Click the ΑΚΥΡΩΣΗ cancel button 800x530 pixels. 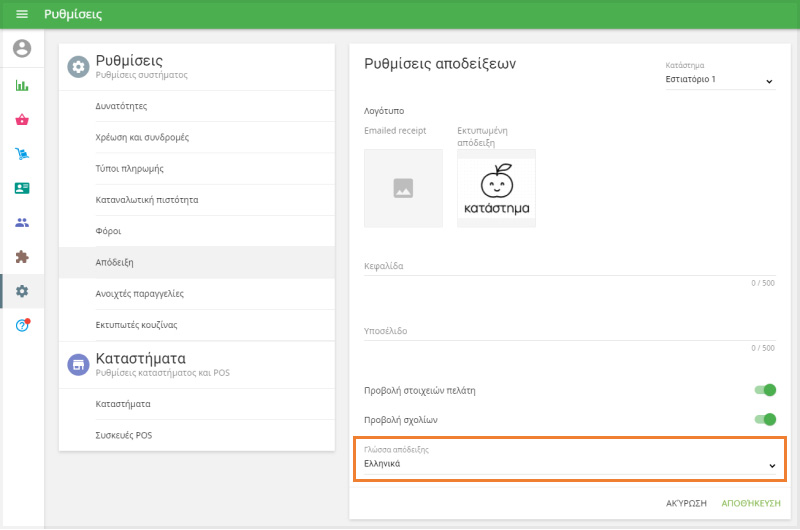686,504
